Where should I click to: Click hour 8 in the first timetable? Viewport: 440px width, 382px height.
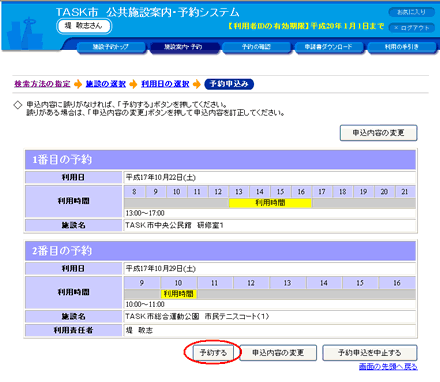(134, 192)
